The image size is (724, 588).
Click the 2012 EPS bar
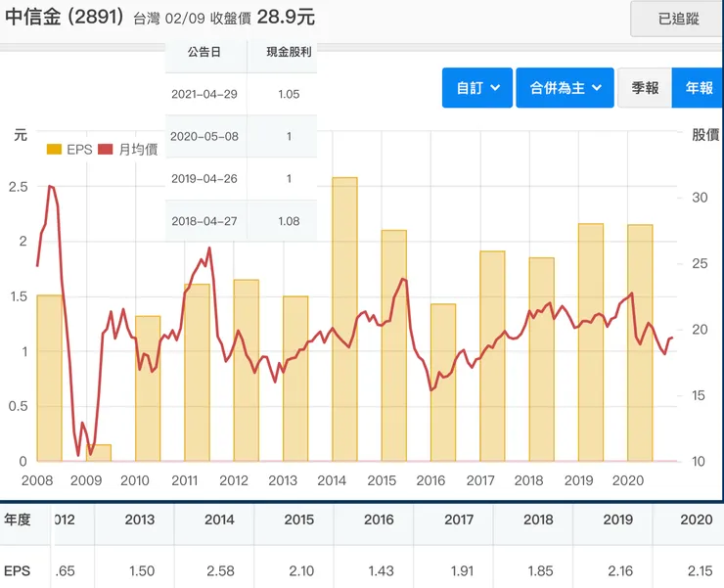coord(247,371)
